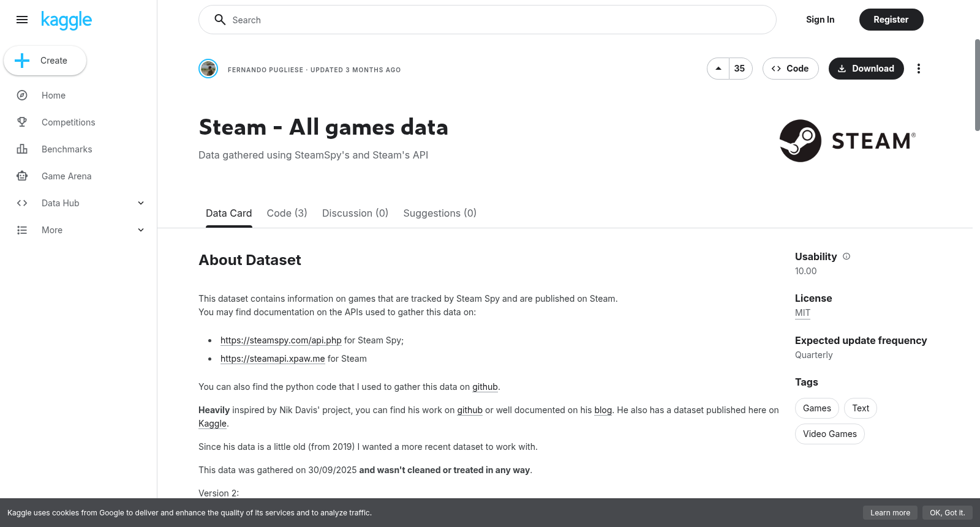Click the page vertical scrollbar

[x=977, y=84]
